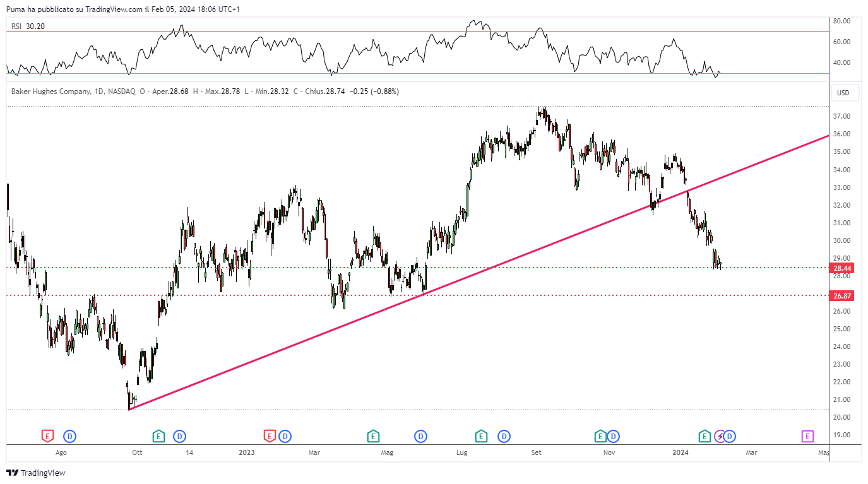868x484 pixels.
Task: Select the dividend marker between Mag and Lug
Action: [420, 435]
